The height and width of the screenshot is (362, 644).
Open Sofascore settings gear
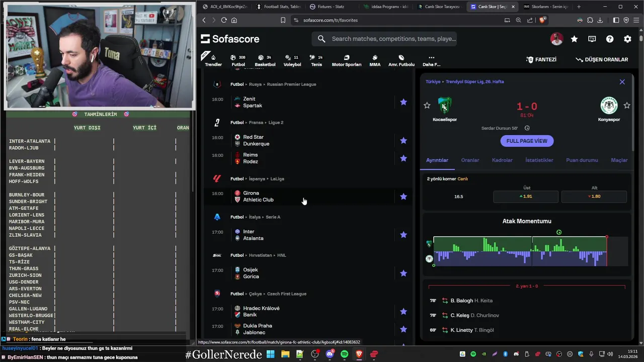[x=627, y=39]
